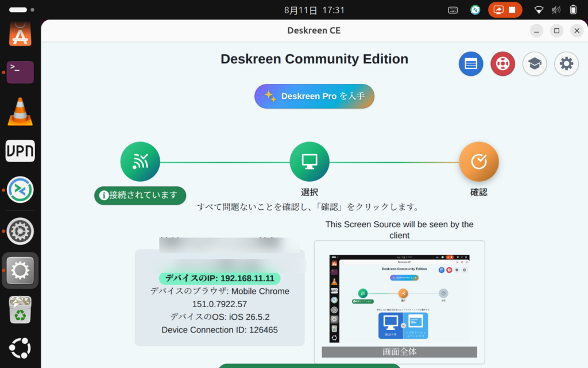Viewport: 588px width, 368px height.
Task: Open the graduation cap tutorial icon
Action: pos(535,64)
